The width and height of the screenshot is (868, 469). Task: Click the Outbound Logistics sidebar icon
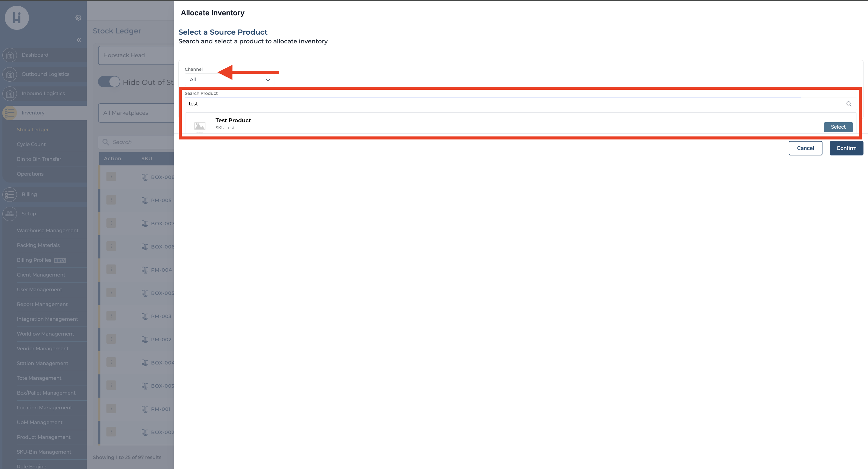[10, 74]
